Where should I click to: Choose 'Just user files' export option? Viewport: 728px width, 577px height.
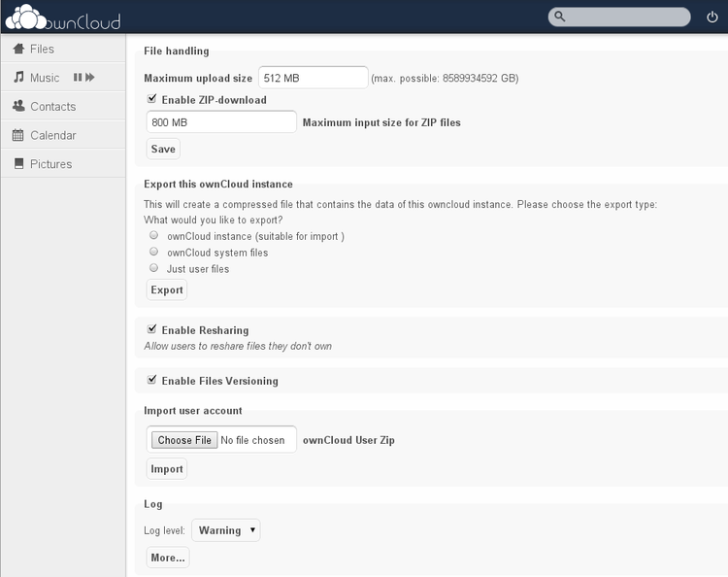(x=153, y=269)
